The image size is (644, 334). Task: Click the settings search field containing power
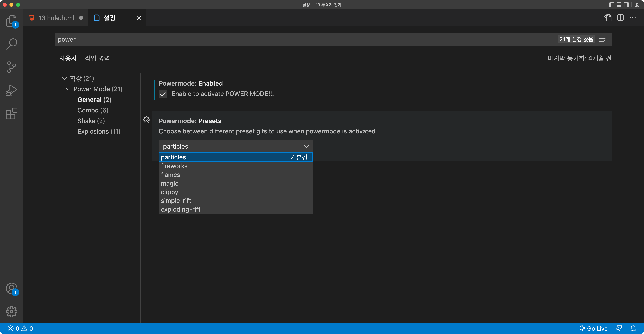click(x=300, y=39)
